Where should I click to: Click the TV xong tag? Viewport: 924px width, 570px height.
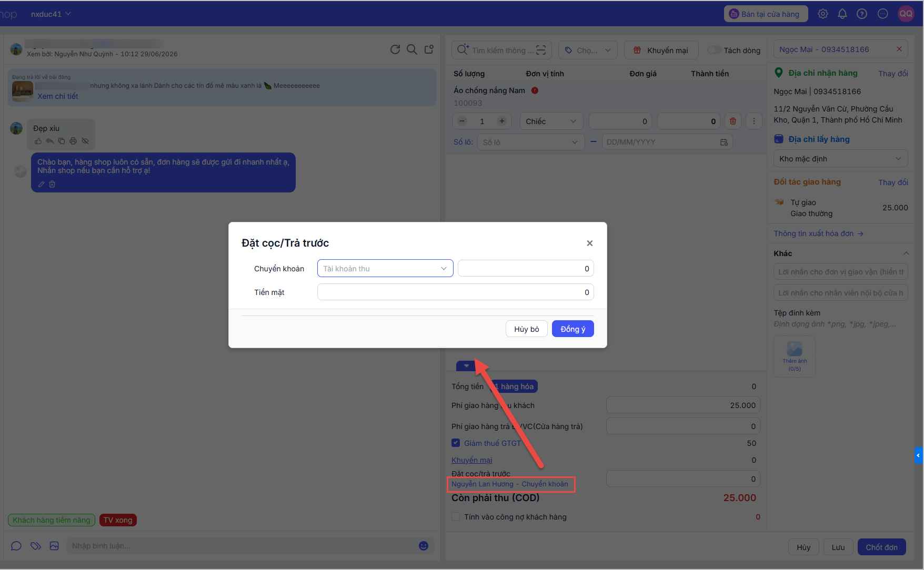pyautogui.click(x=118, y=520)
